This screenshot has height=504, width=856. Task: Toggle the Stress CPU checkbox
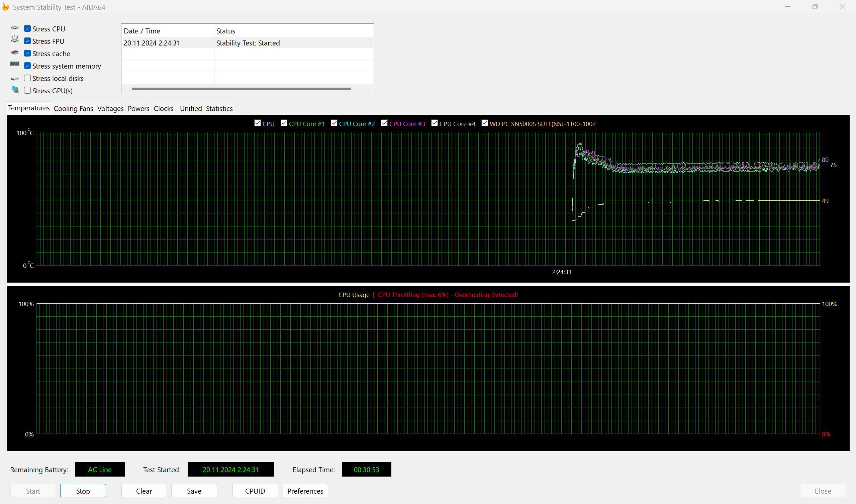[27, 28]
